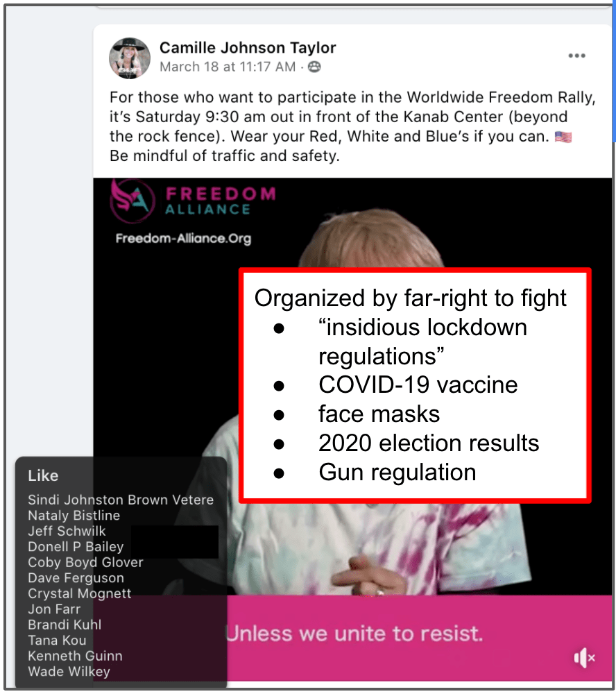Click the Like tooltip header
Viewport: 616px width, 694px height.
coord(43,476)
